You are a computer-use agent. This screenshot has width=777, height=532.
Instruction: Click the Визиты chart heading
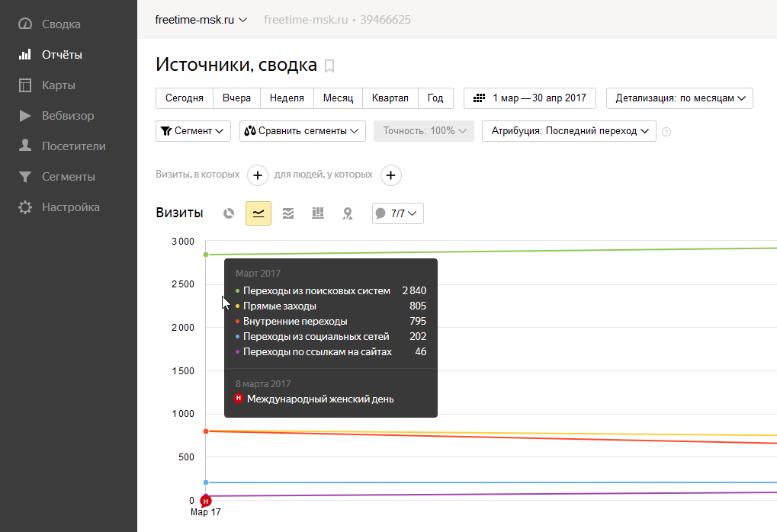[179, 213]
